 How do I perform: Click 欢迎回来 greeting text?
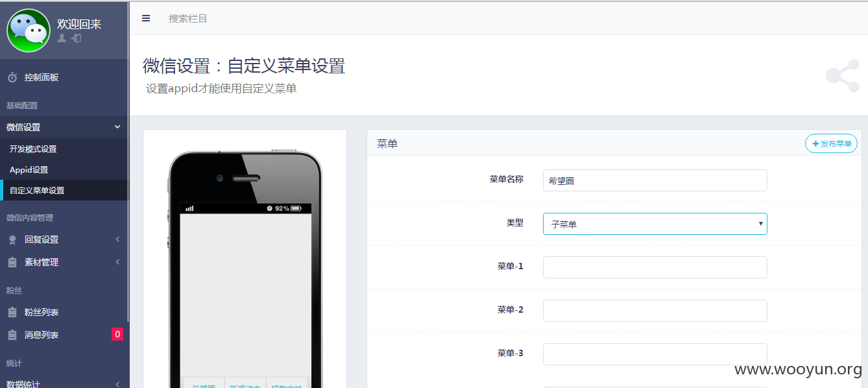[79, 23]
